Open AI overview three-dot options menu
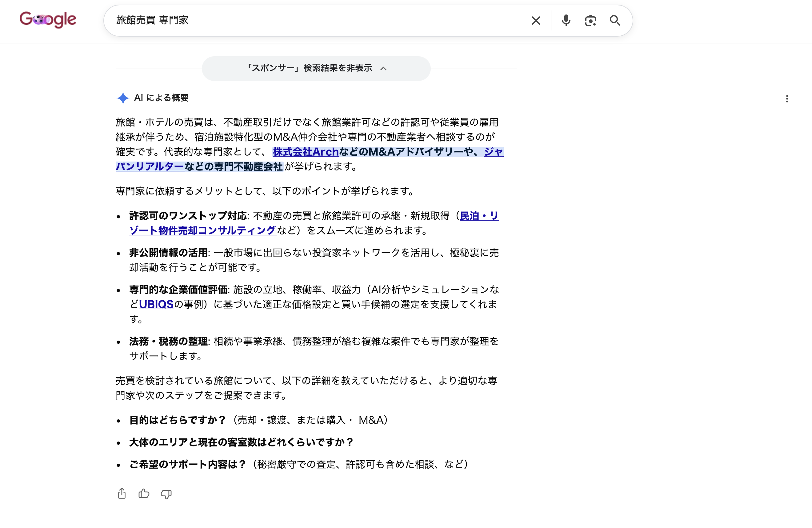The height and width of the screenshot is (528, 812). 787,99
